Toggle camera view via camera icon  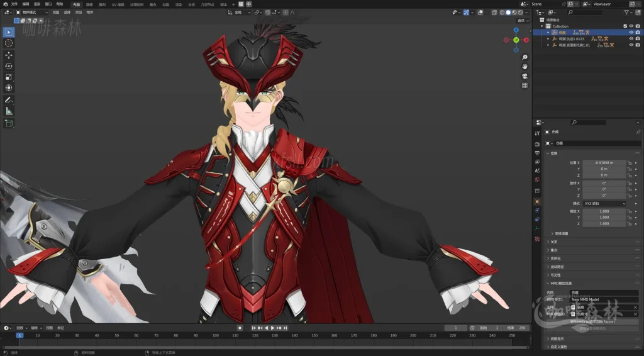pos(525,76)
